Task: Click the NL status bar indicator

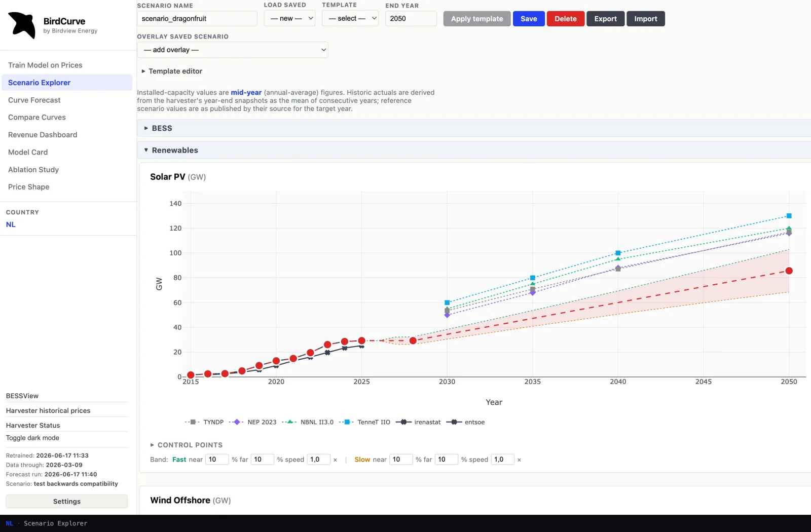Action: 10,524
